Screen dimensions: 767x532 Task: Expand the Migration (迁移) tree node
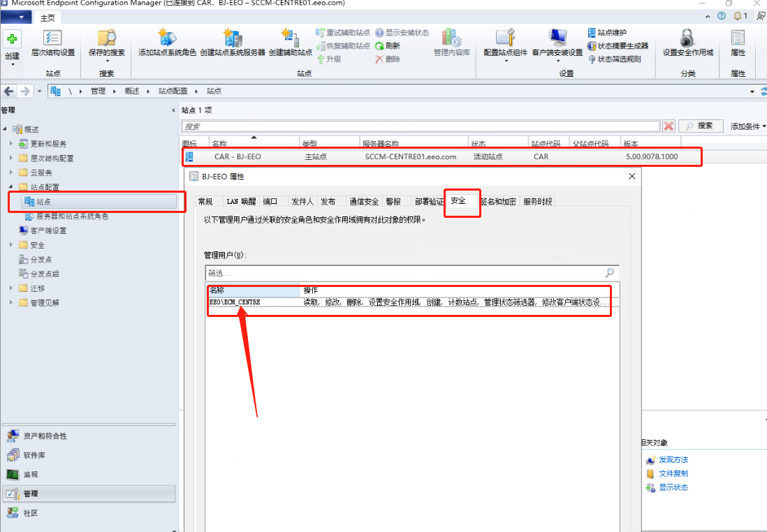point(10,288)
